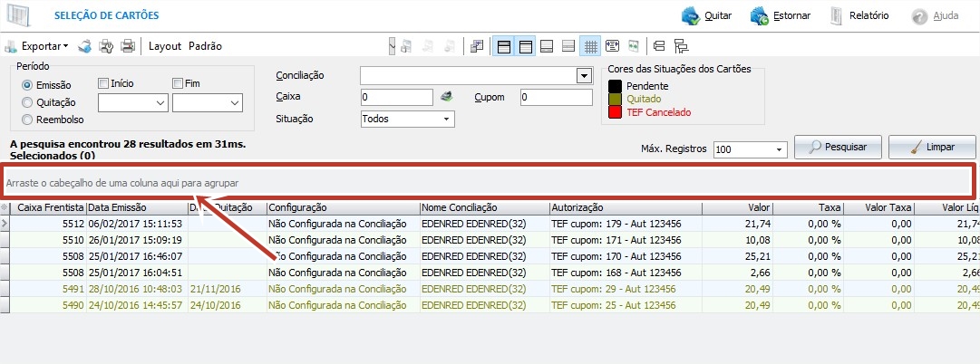980x364 pixels.
Task: Click the Valor column header
Action: [x=738, y=207]
